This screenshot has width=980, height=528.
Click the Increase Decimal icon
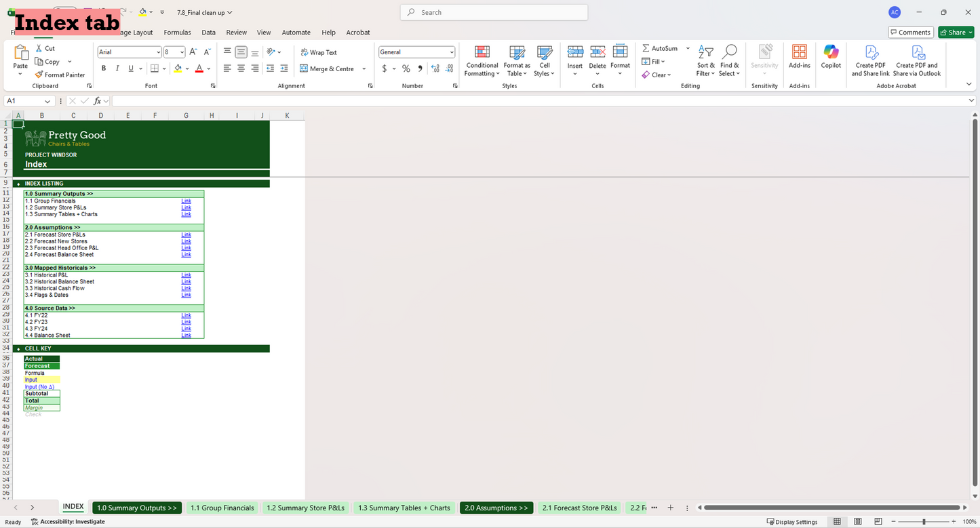click(x=435, y=68)
